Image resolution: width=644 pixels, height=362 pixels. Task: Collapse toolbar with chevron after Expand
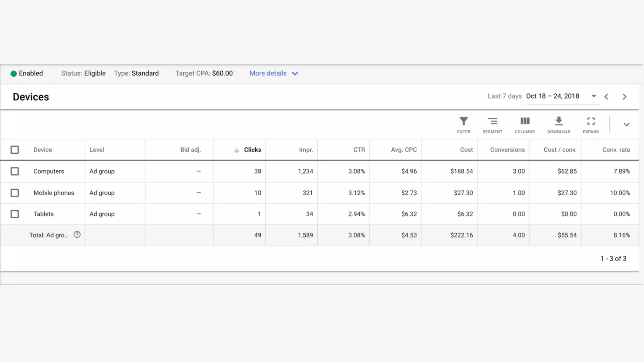(626, 124)
